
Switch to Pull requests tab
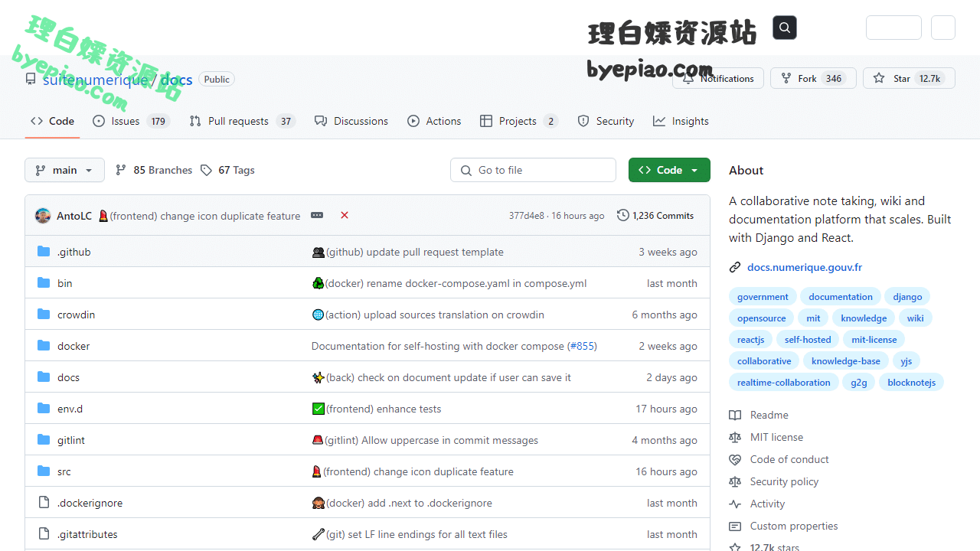[x=243, y=121]
